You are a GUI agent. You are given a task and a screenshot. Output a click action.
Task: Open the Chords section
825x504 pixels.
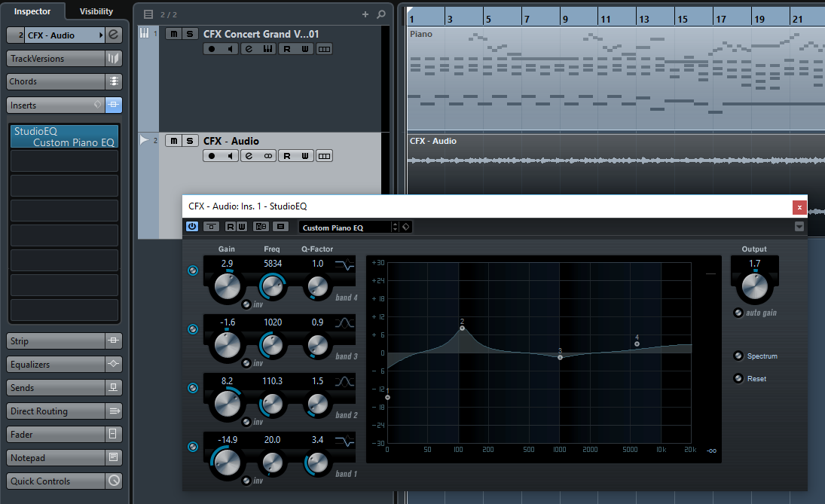tap(64, 81)
